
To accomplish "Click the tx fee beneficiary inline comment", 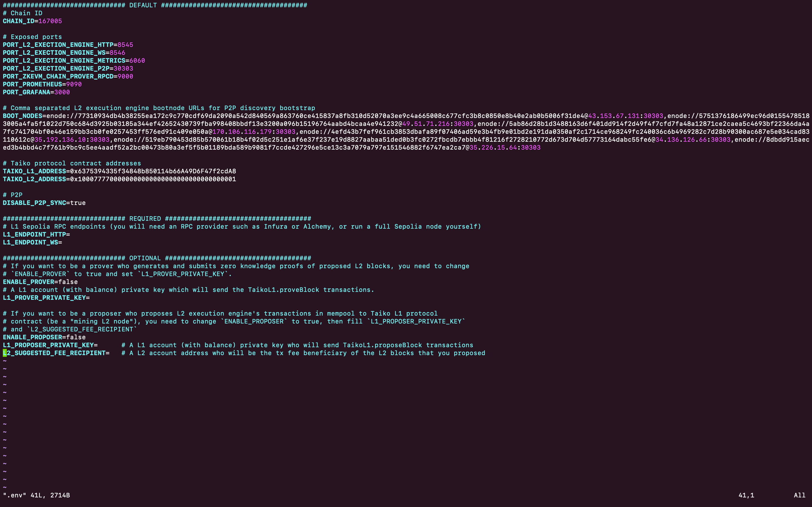I will click(303, 353).
